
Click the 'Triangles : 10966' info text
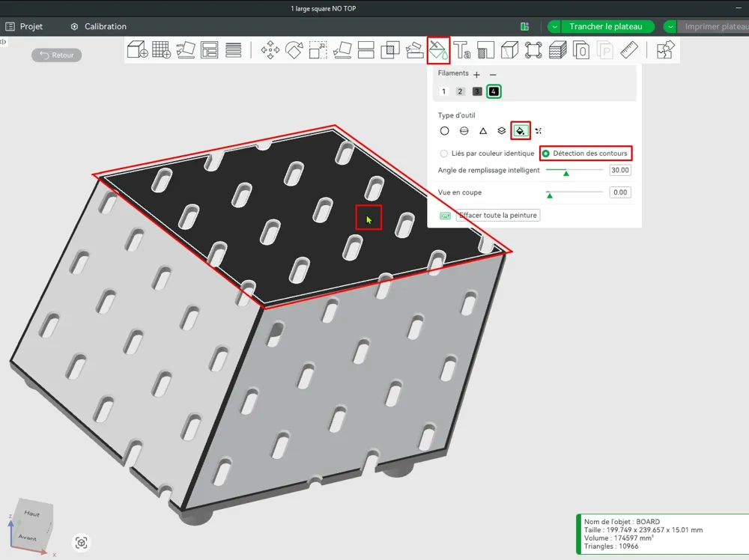coord(611,547)
